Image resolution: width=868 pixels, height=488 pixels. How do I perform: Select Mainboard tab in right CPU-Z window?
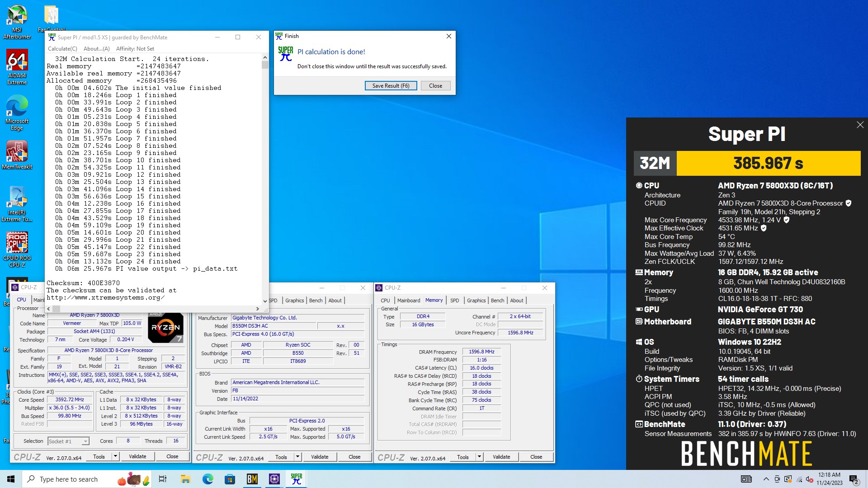coord(409,300)
